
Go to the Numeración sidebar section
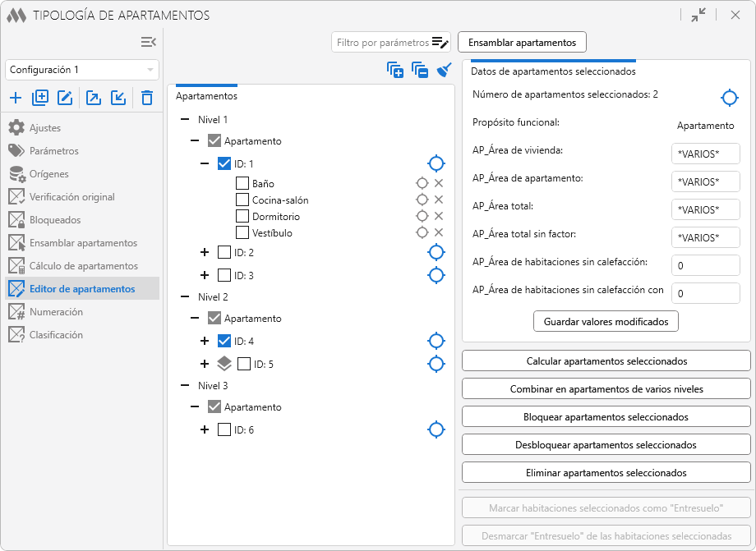(56, 312)
